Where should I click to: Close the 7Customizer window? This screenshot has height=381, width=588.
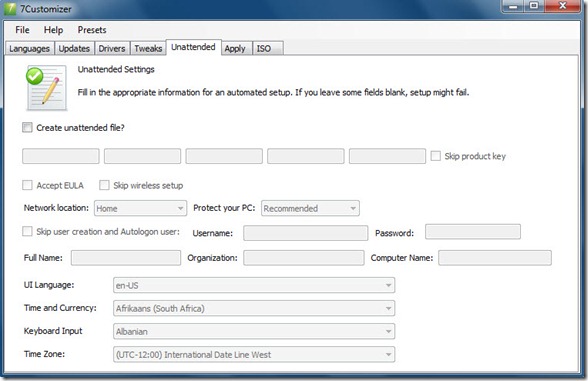(x=563, y=6)
